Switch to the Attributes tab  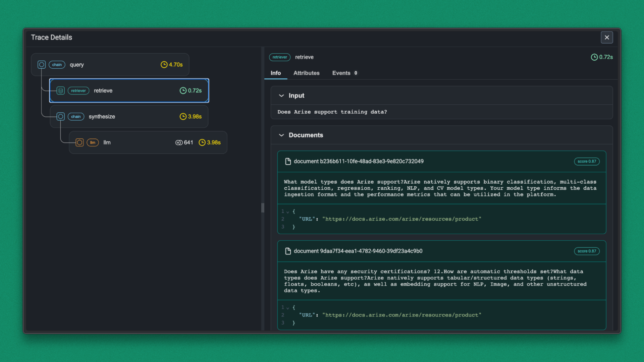pos(306,73)
